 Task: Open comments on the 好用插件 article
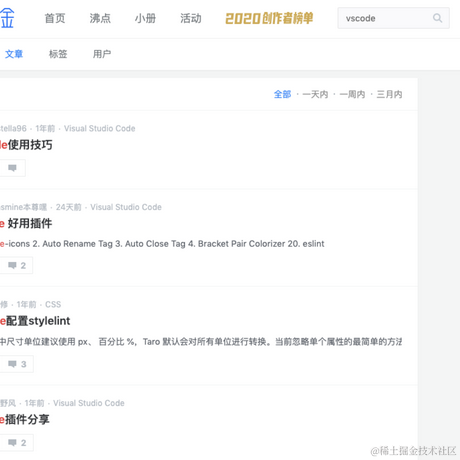16,265
